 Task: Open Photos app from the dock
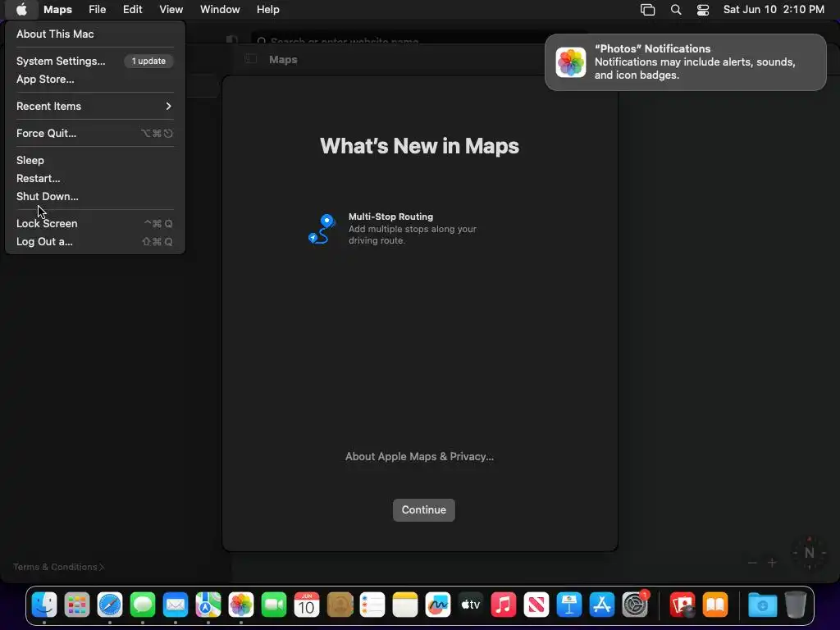241,605
